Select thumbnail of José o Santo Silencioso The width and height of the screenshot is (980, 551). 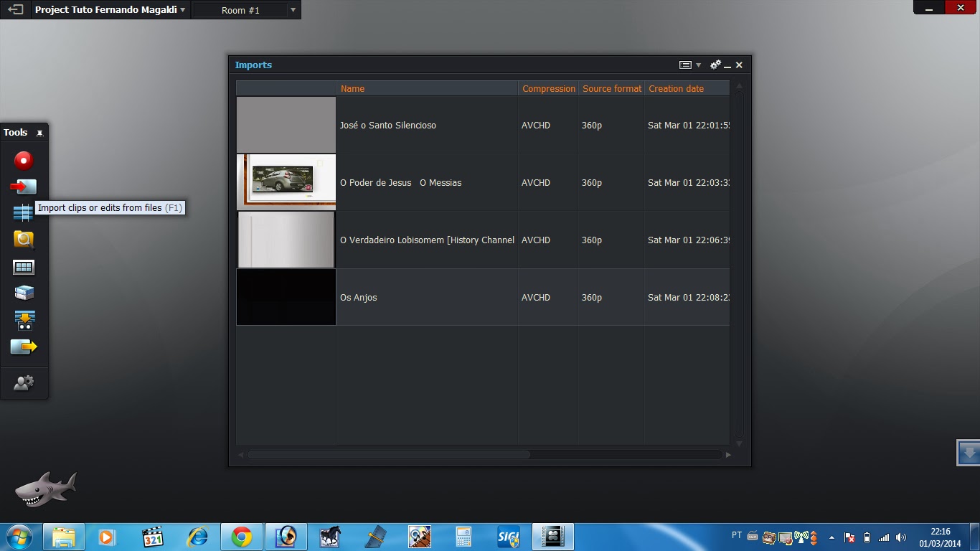click(286, 125)
